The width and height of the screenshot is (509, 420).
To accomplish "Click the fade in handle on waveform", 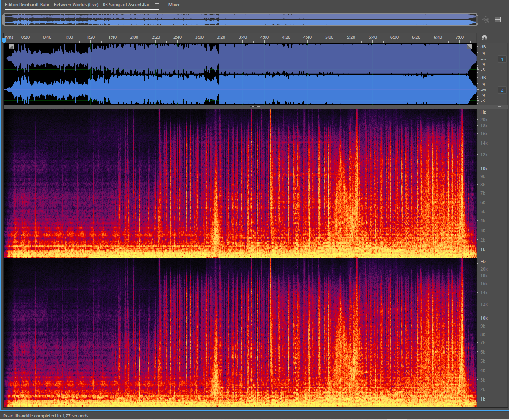I will (11, 47).
